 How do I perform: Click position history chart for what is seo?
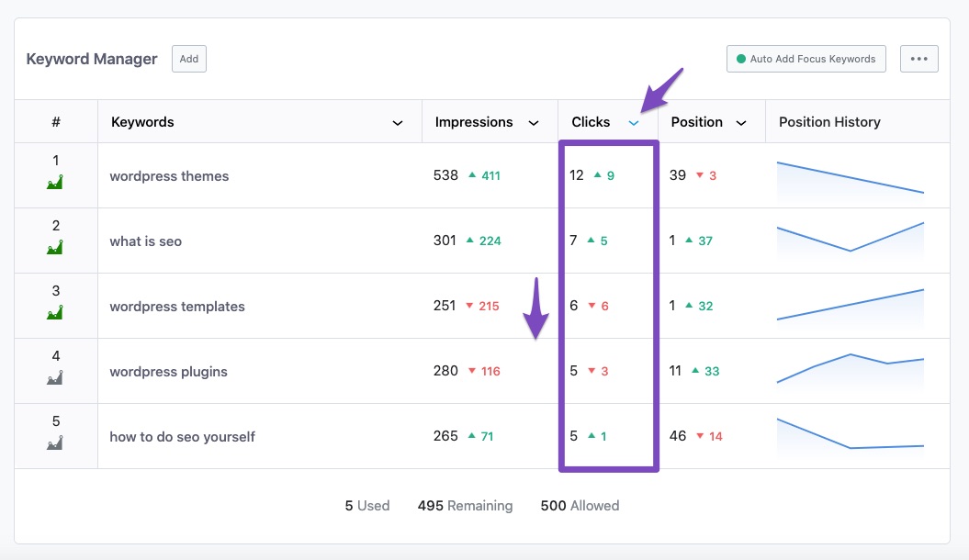[851, 241]
